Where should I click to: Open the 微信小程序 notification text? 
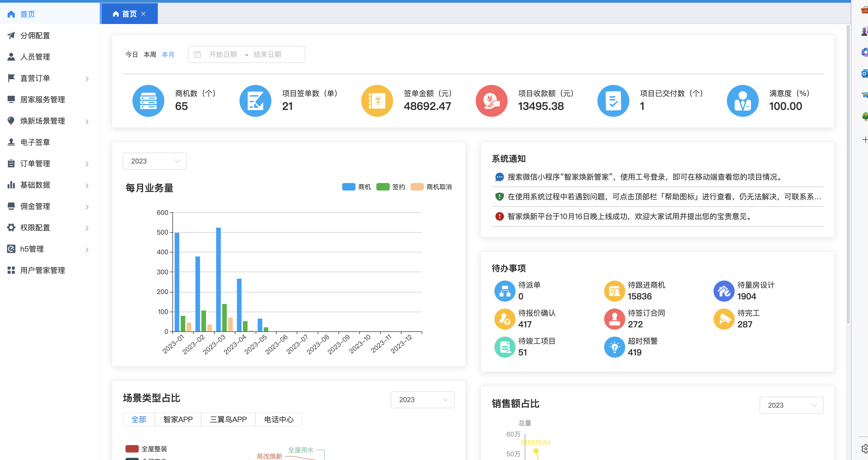[x=645, y=177]
